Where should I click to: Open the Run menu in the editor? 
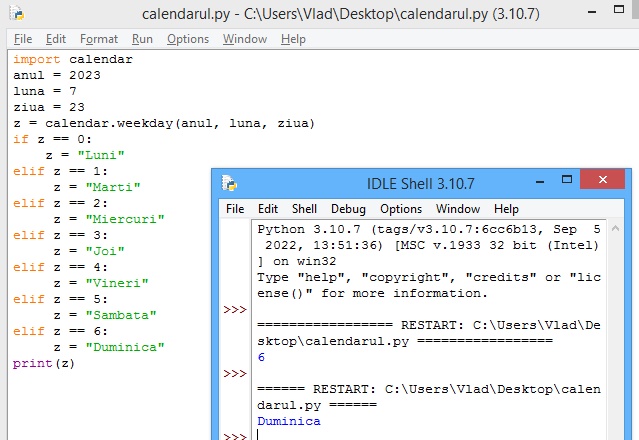point(142,39)
